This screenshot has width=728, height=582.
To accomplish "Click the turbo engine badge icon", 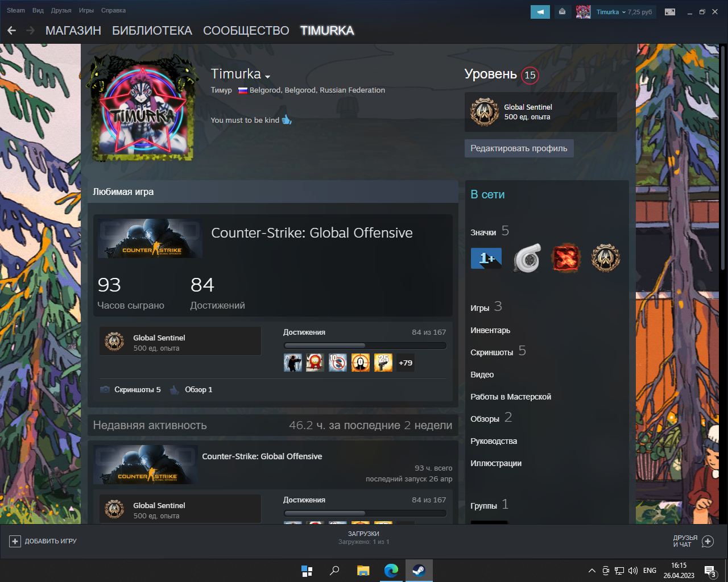I will click(526, 259).
